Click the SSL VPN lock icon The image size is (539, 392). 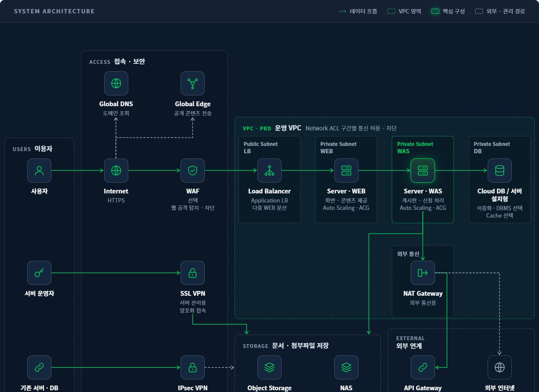pyautogui.click(x=193, y=273)
